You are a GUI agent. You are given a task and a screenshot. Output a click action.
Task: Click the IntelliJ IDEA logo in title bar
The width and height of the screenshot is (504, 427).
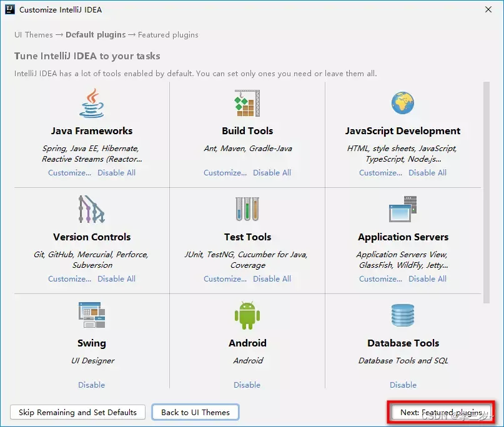click(x=10, y=9)
